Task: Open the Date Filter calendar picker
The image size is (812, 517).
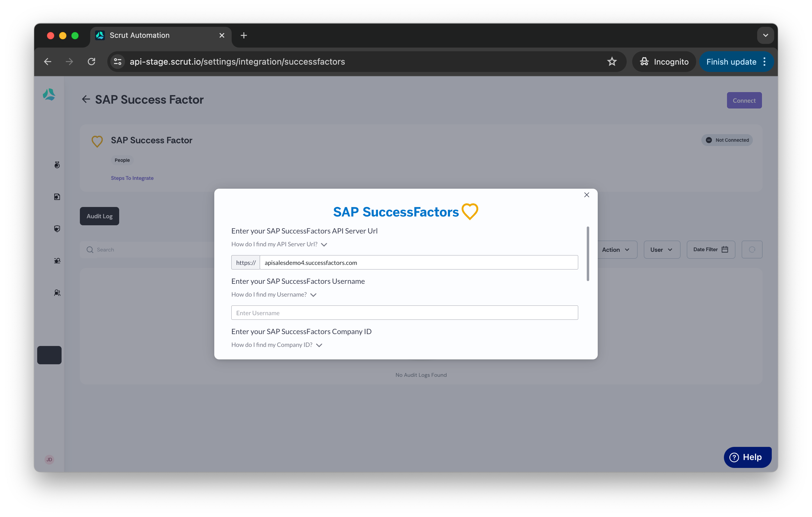Action: click(711, 250)
